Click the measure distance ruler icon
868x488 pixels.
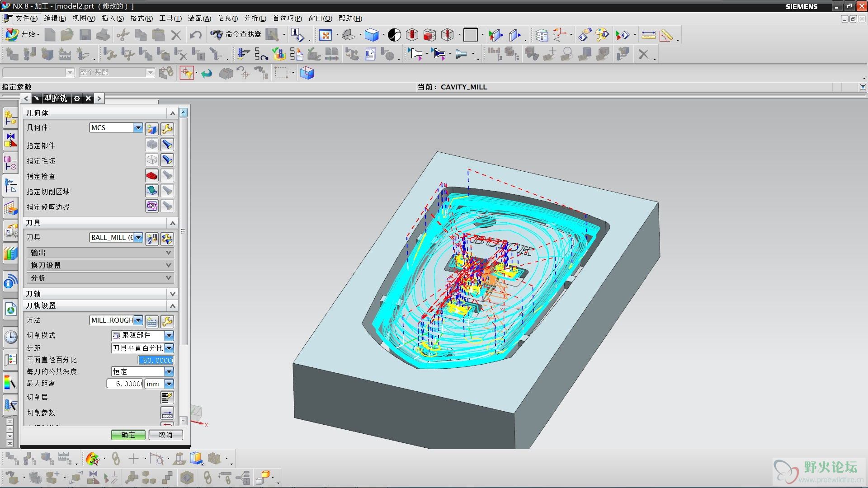(648, 35)
